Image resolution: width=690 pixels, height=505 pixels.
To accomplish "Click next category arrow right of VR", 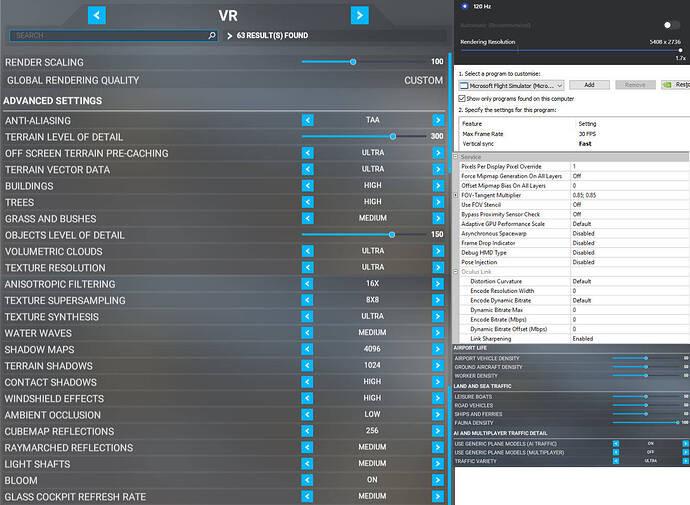I will (360, 15).
